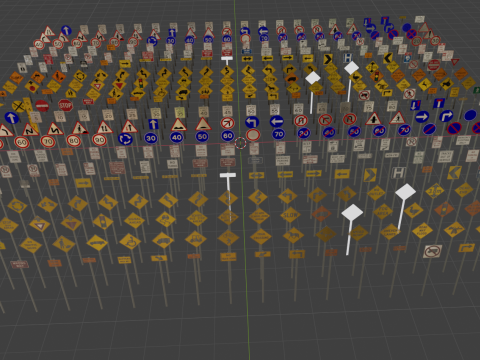This screenshot has height=360, width=480.
Task: Select the foreground right-pointing chevron sign
Action: (x=370, y=174)
